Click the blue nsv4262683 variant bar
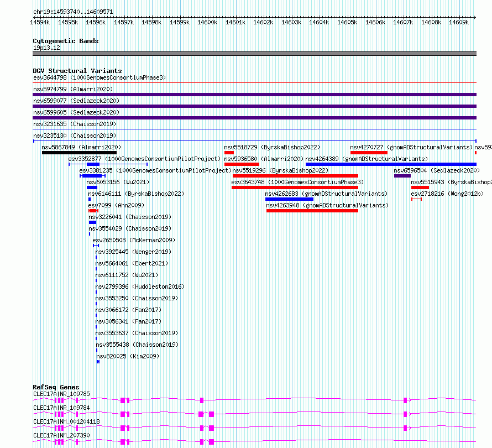 tap(289, 199)
